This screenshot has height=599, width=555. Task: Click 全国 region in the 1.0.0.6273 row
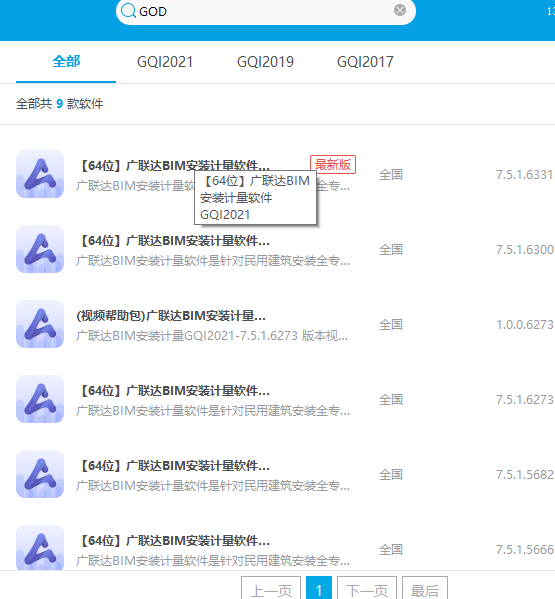391,325
